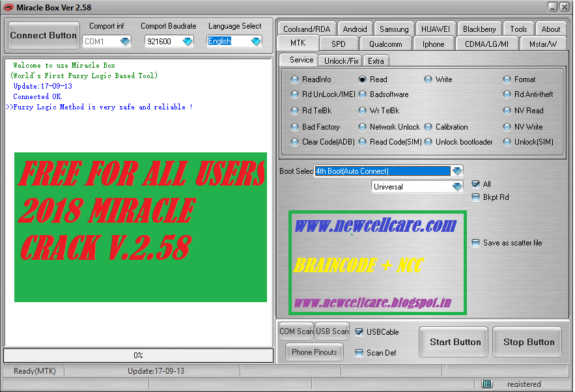Viewport: 575px width, 392px height.
Task: Click the status bar grid icon near registered
Action: [x=487, y=384]
